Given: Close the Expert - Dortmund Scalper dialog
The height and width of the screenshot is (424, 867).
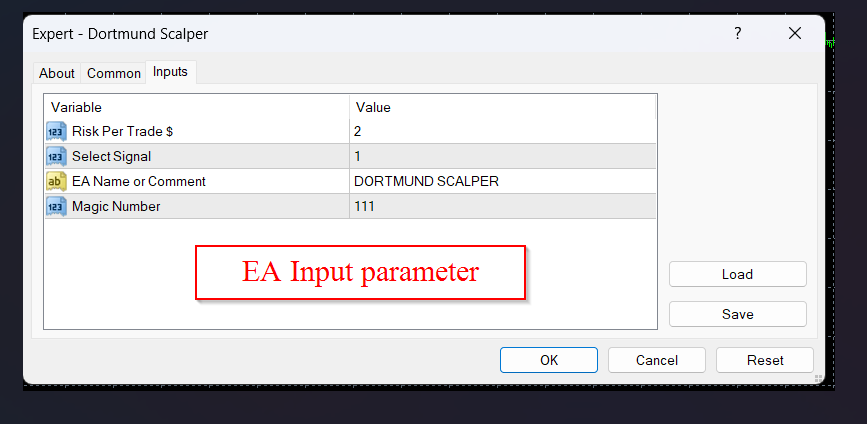Looking at the screenshot, I should click(x=795, y=34).
